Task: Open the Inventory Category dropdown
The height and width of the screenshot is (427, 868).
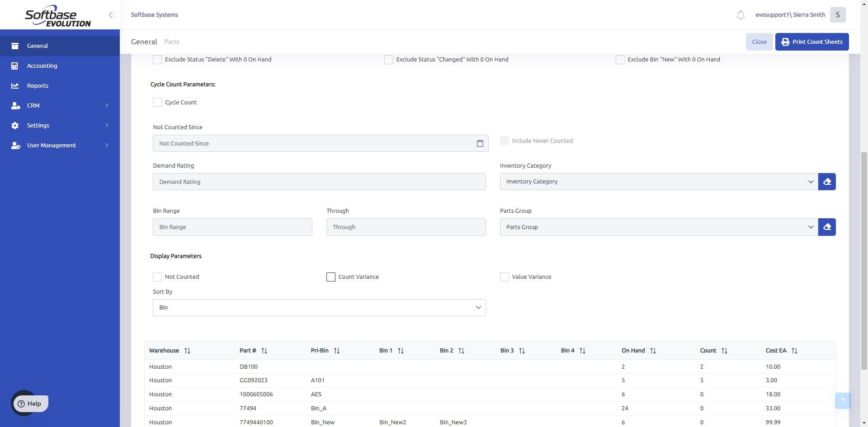Action: [659, 182]
